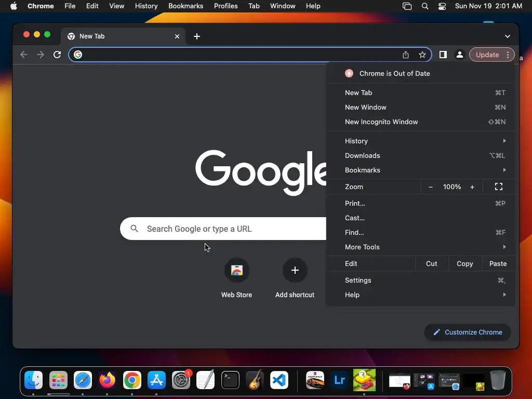Click Stage Manager icon in menu bar
Viewport: 532px width, 399px height.
coord(407,6)
